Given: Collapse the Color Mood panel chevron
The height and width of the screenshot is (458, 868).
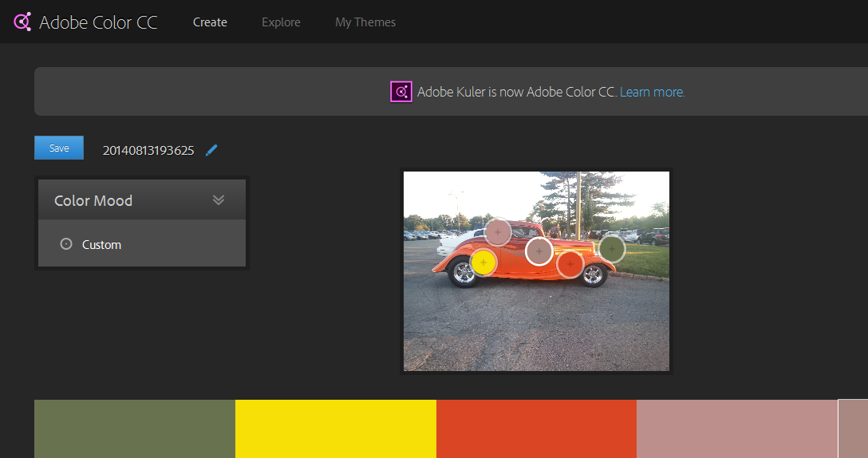Looking at the screenshot, I should pos(219,200).
